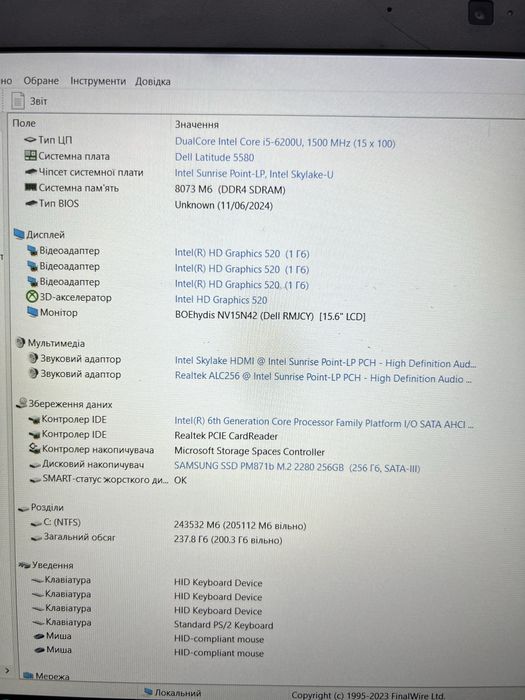Click the Уведення section icon
The width and height of the screenshot is (525, 700).
[24, 565]
